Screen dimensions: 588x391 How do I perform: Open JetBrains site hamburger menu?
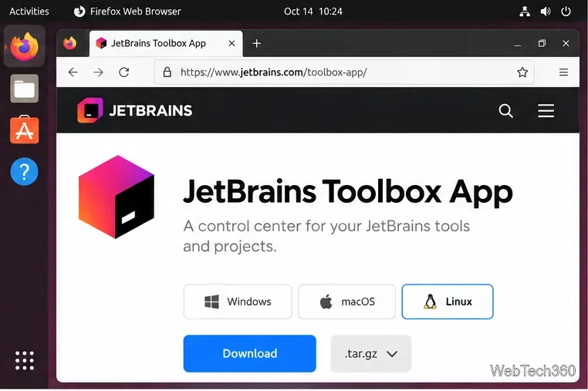[546, 110]
